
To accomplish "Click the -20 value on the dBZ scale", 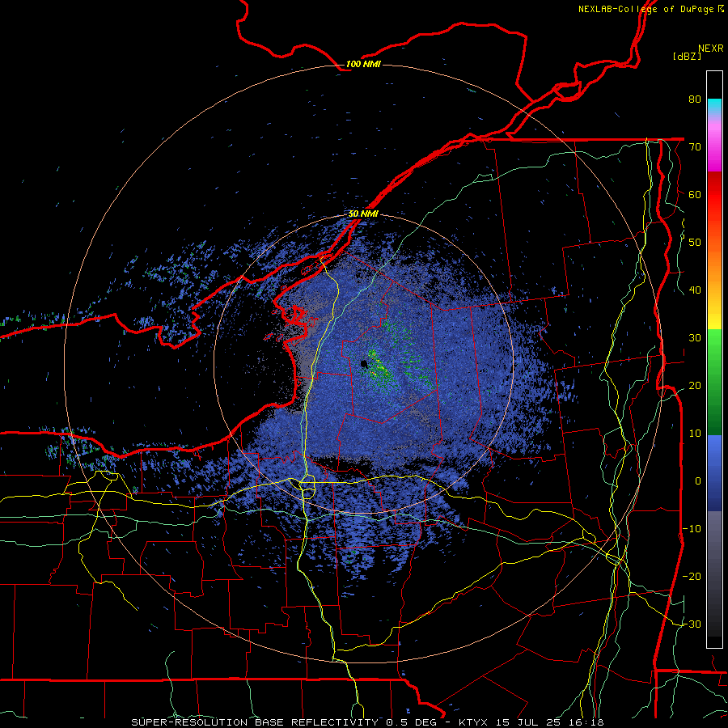I will click(692, 576).
